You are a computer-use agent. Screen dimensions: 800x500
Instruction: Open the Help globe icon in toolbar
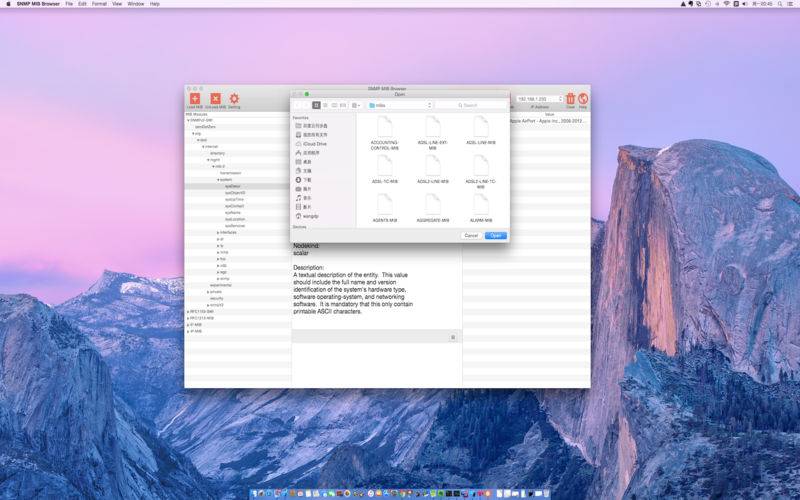[x=583, y=98]
